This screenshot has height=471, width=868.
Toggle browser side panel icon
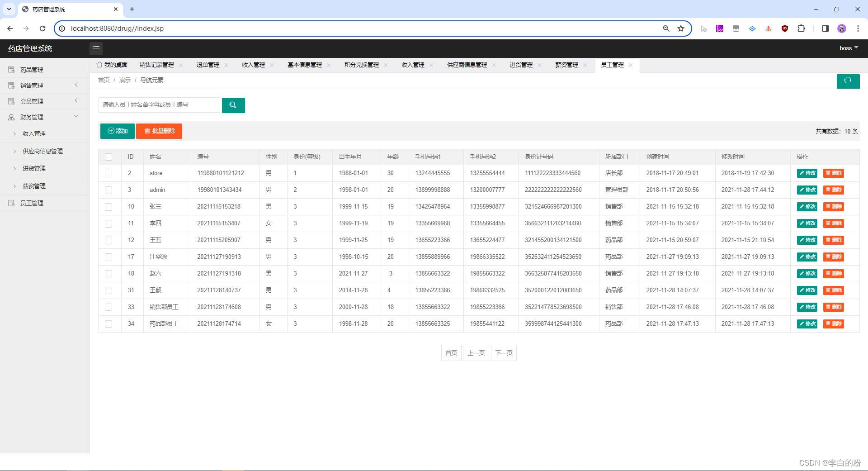coord(825,28)
